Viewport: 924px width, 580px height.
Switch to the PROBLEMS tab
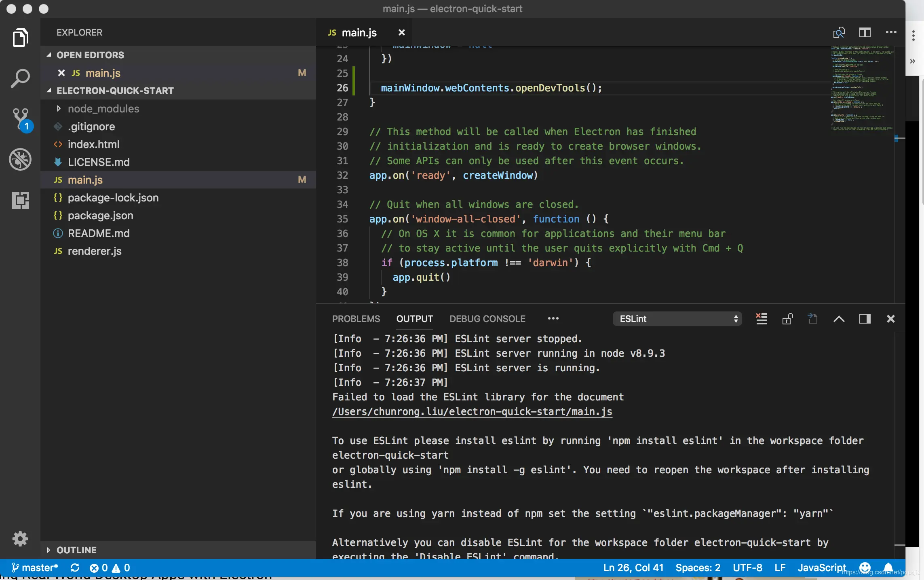[356, 319]
